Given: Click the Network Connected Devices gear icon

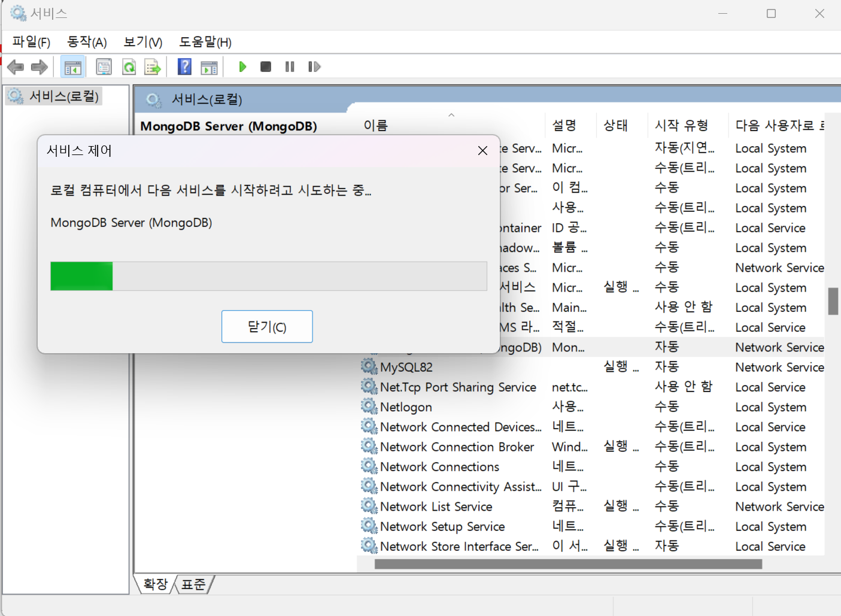Looking at the screenshot, I should pyautogui.click(x=369, y=426).
